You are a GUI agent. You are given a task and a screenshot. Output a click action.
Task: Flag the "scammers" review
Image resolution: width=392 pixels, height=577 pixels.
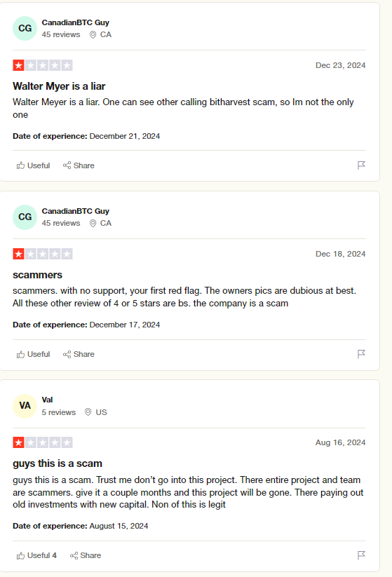[x=361, y=354]
